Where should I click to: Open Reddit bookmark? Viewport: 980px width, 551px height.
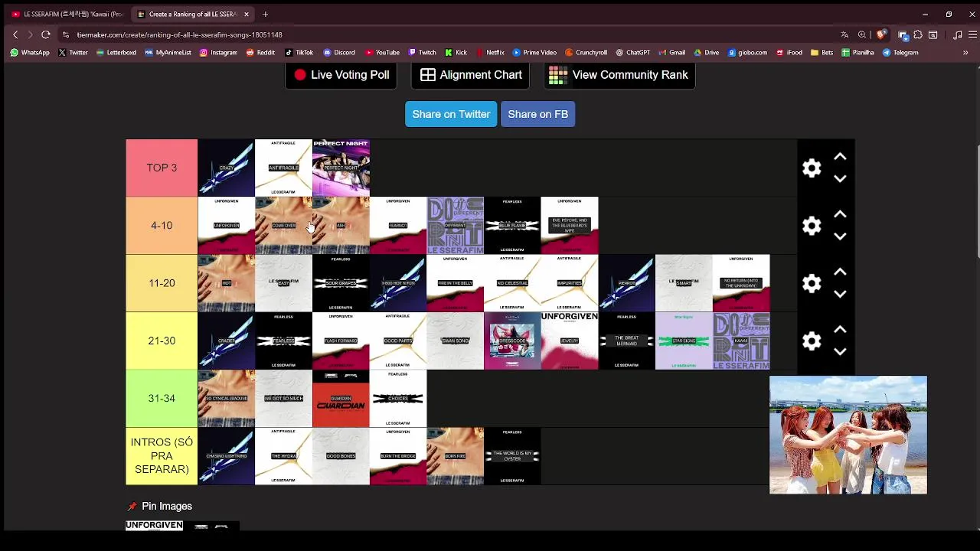tap(260, 53)
